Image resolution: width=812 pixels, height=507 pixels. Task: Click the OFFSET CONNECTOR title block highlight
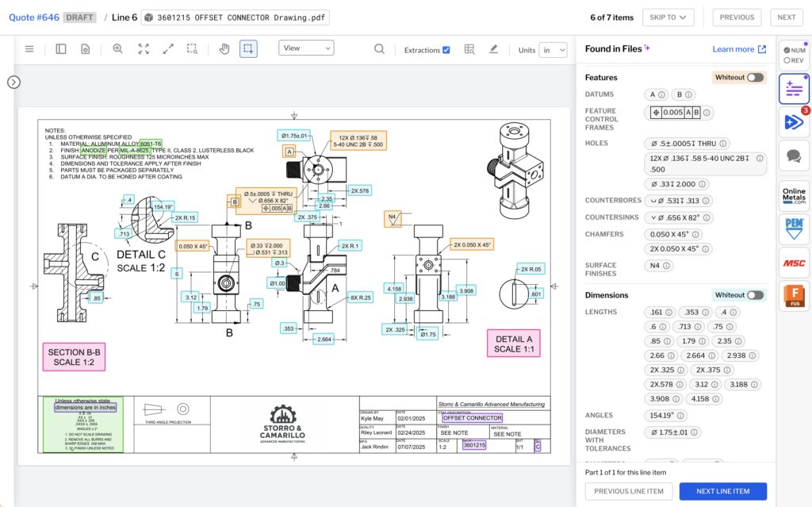(473, 418)
